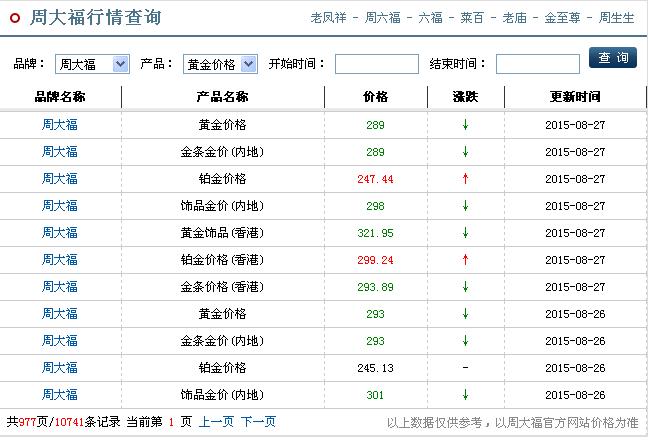This screenshot has width=650, height=441.
Task: Click the down arrow icon in 293.89 row
Action: [x=466, y=286]
